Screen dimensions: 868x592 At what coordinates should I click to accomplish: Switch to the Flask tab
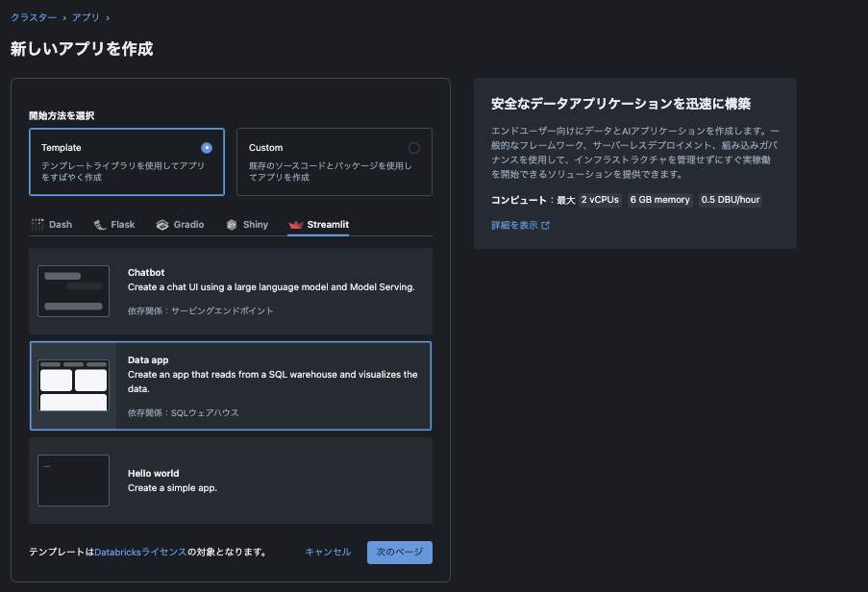pos(114,224)
